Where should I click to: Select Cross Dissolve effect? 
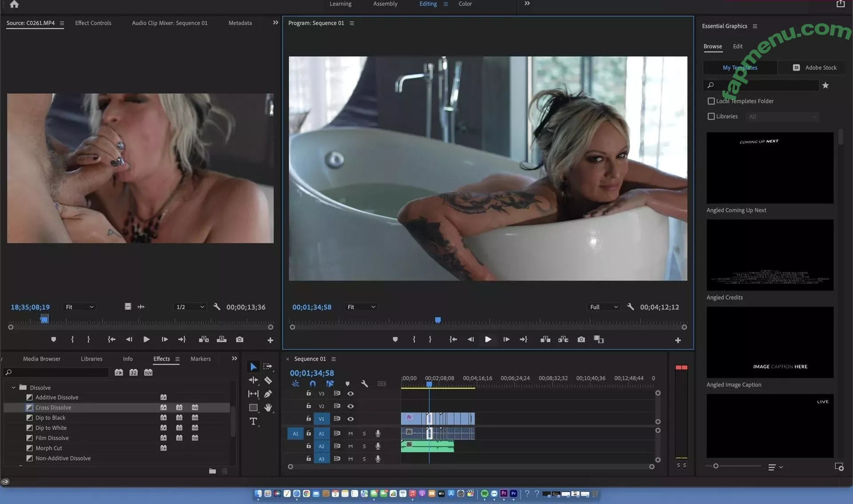click(x=53, y=408)
